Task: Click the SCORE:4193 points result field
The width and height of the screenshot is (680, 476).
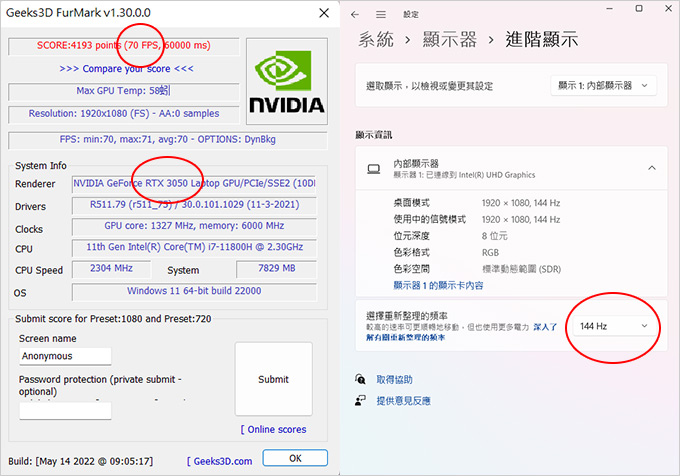Action: pyautogui.click(x=124, y=46)
